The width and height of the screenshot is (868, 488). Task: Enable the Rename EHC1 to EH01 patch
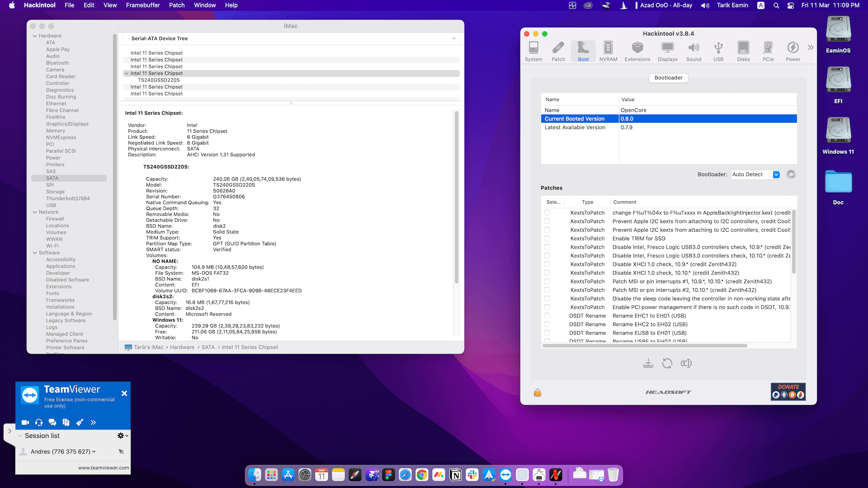tap(547, 316)
